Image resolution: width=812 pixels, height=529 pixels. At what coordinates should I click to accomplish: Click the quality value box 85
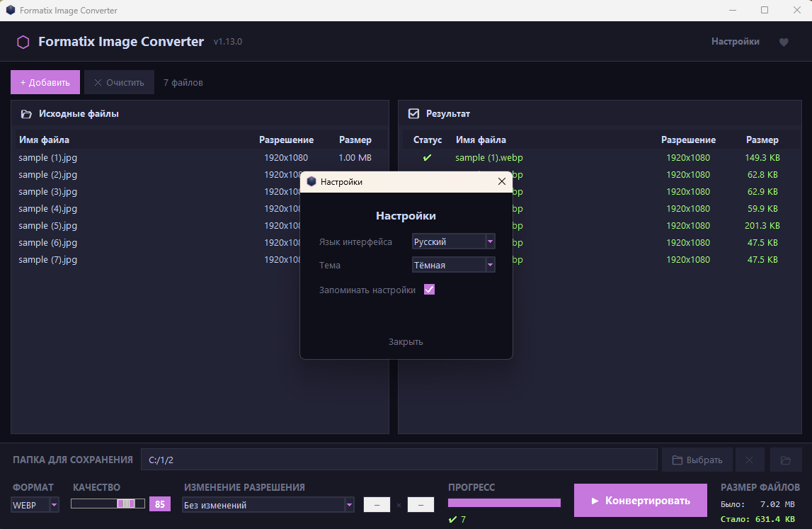[x=160, y=504]
